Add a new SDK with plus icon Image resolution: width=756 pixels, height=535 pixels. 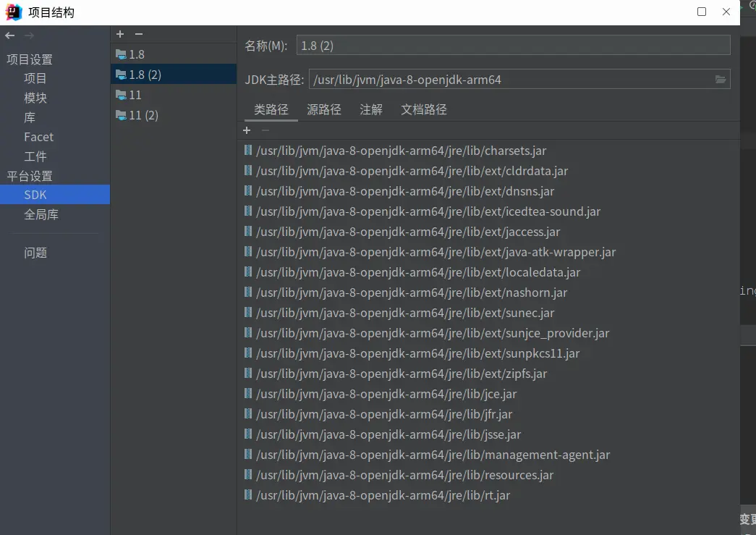[120, 34]
